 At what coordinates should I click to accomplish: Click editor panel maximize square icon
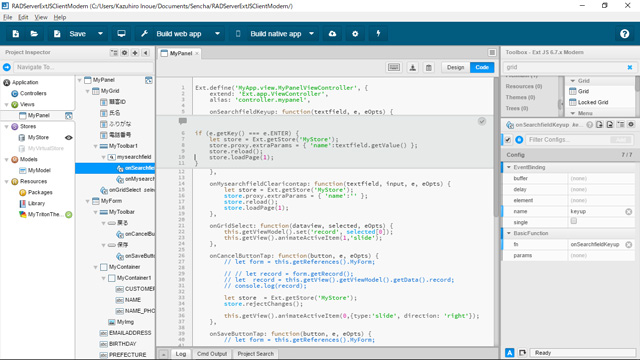point(492,53)
